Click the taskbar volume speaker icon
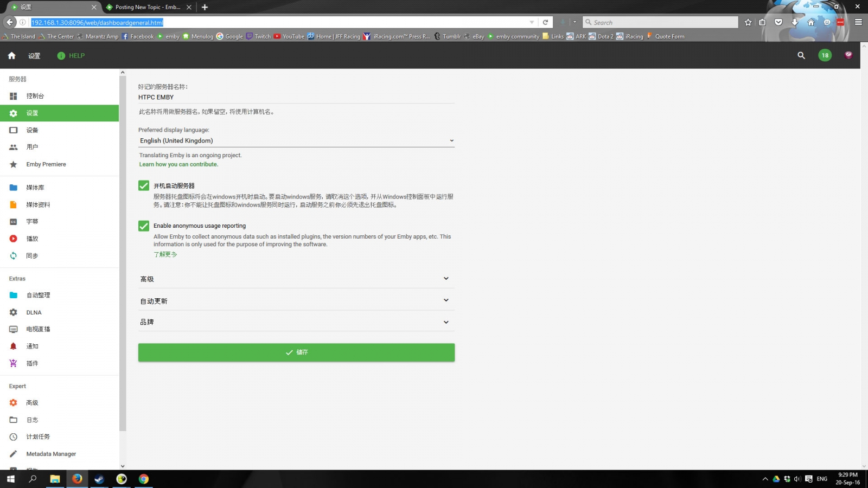This screenshot has width=868, height=488. coord(797,479)
